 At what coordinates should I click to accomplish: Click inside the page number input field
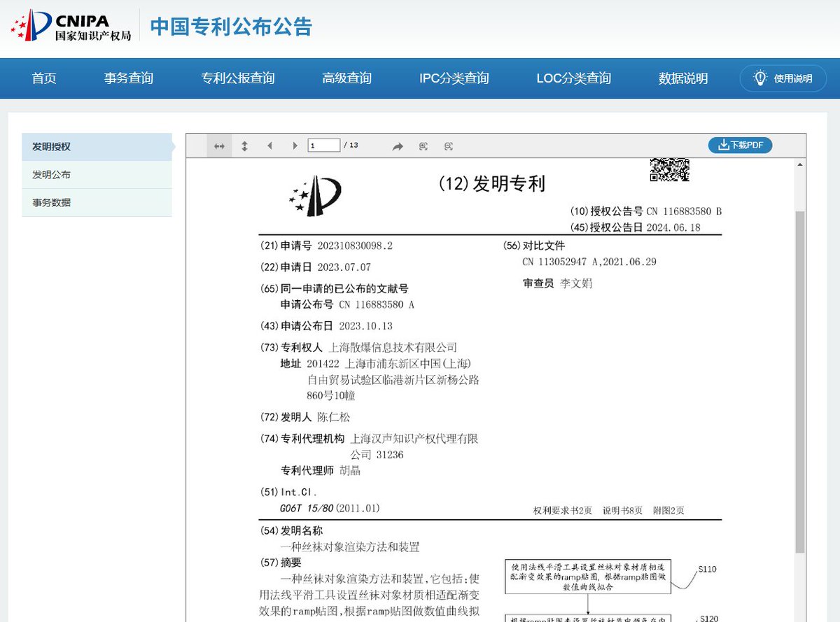(323, 145)
